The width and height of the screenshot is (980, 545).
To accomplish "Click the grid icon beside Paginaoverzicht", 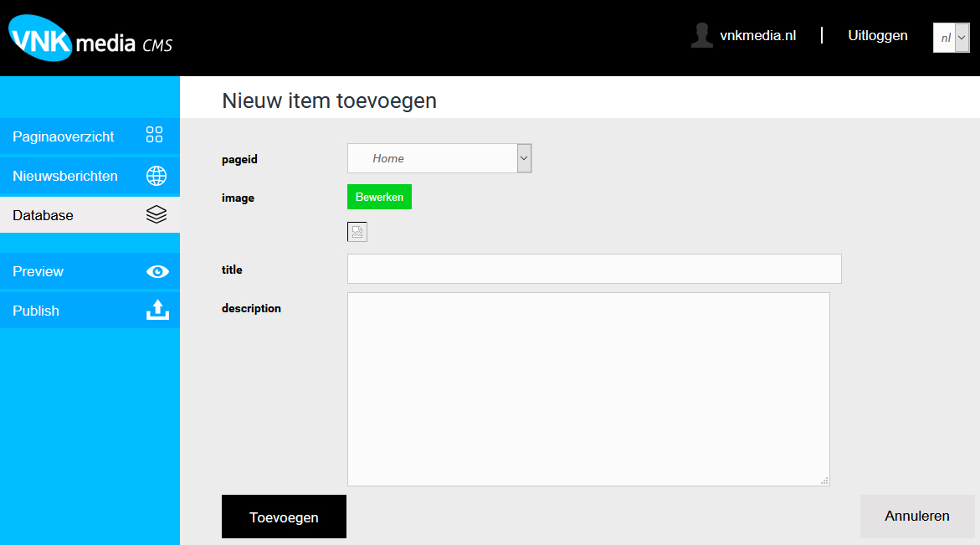I will 155,136.
